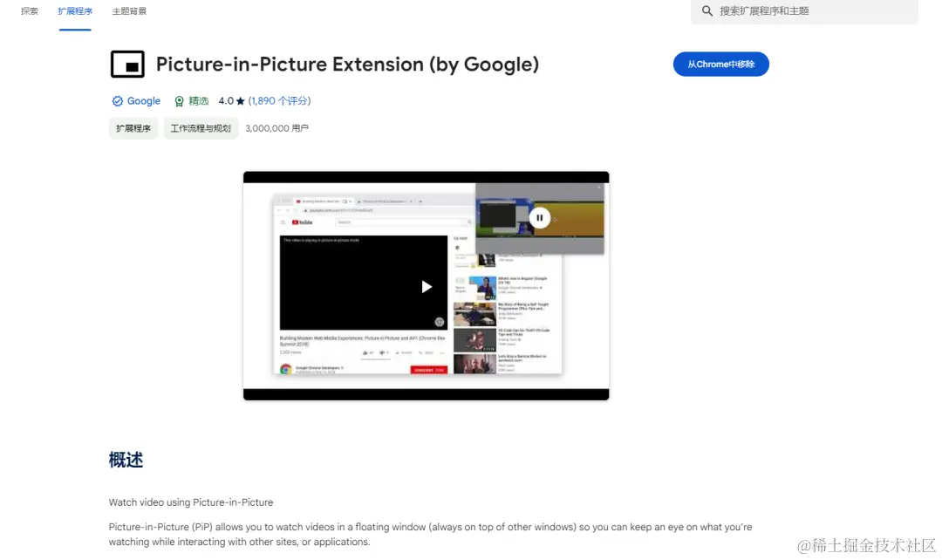
Task: Focus the 搜索扩展程序和主题 search field
Action: click(x=804, y=10)
